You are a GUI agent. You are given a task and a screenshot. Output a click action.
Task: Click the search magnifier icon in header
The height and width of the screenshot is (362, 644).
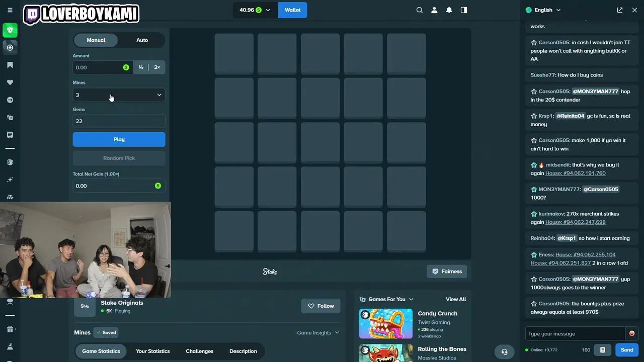419,10
